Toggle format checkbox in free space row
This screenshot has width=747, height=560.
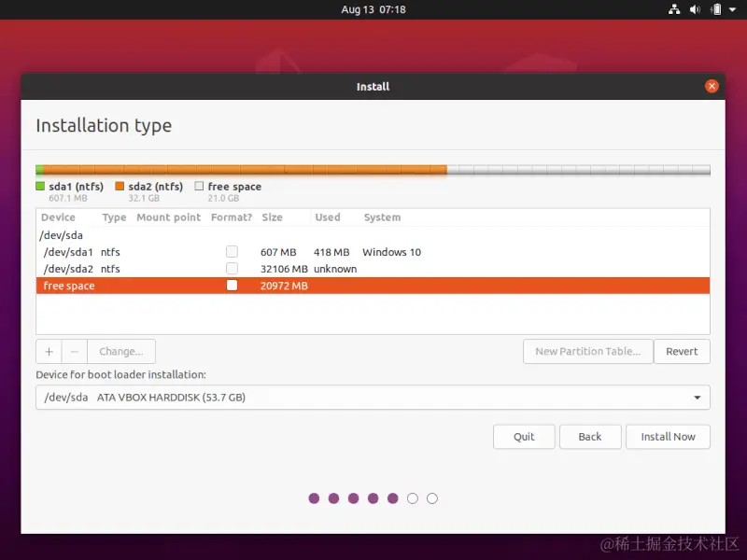tap(232, 286)
